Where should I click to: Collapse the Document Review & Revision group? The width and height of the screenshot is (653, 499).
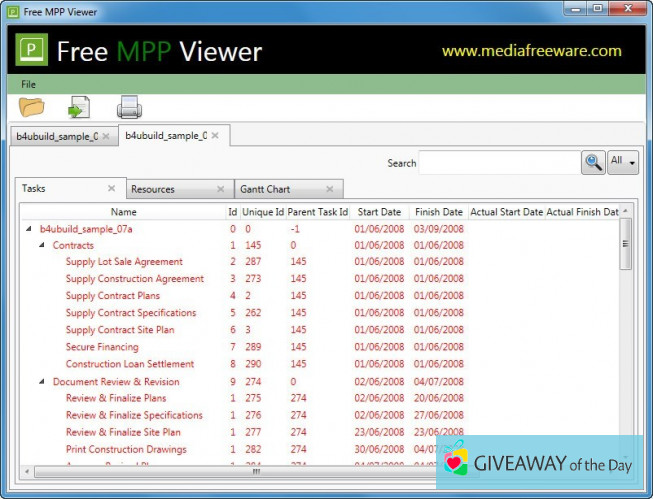pyautogui.click(x=42, y=382)
